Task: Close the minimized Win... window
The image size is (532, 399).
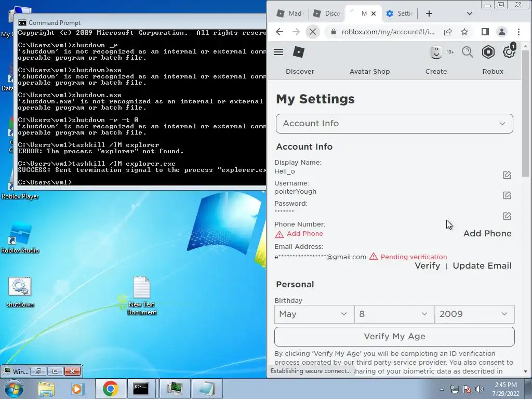Action: tap(72, 371)
